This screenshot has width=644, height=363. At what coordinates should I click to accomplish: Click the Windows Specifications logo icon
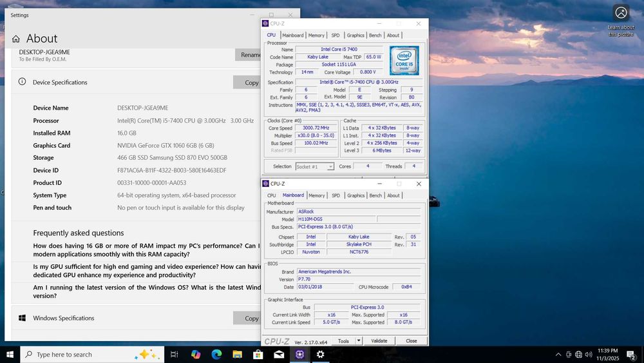point(22,318)
